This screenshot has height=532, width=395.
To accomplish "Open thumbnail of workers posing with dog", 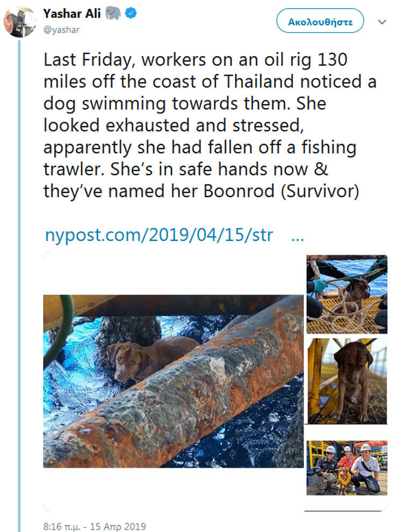I will click(347, 468).
